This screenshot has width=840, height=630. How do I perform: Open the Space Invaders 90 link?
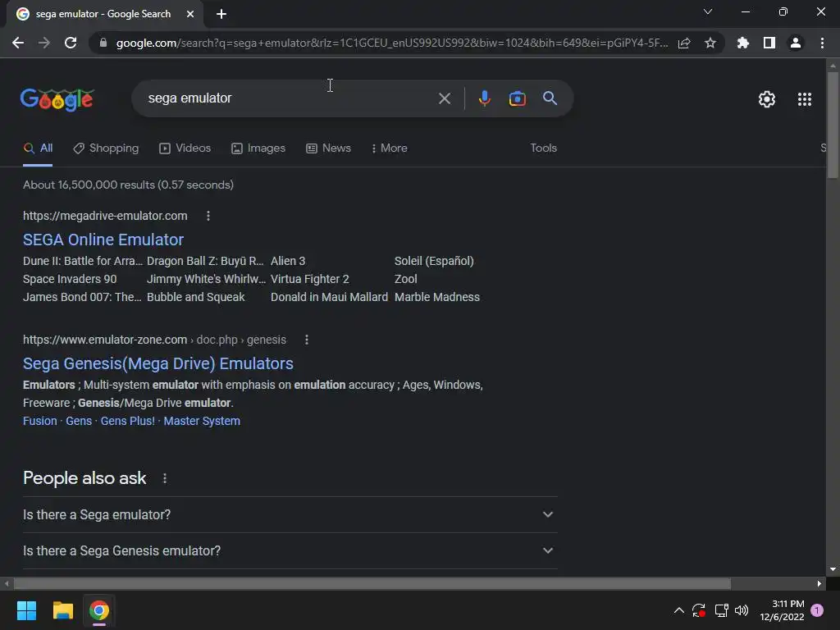[70, 279]
